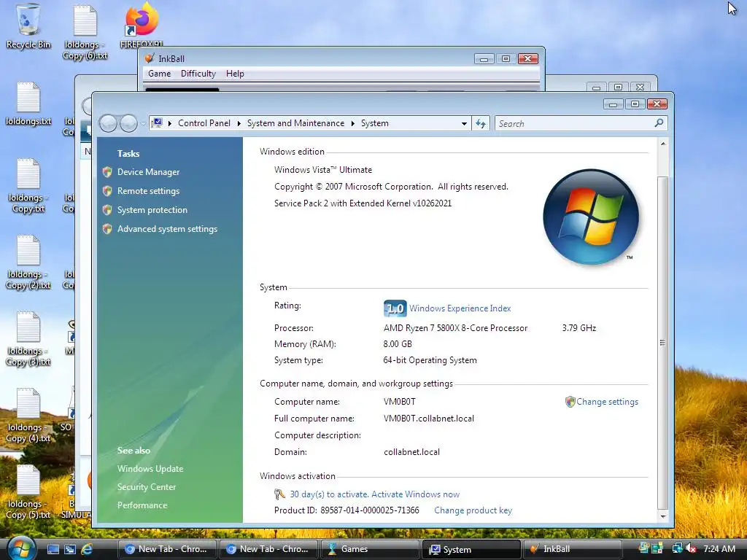Select loldongs - Copy.txt desktop file

pos(28,186)
